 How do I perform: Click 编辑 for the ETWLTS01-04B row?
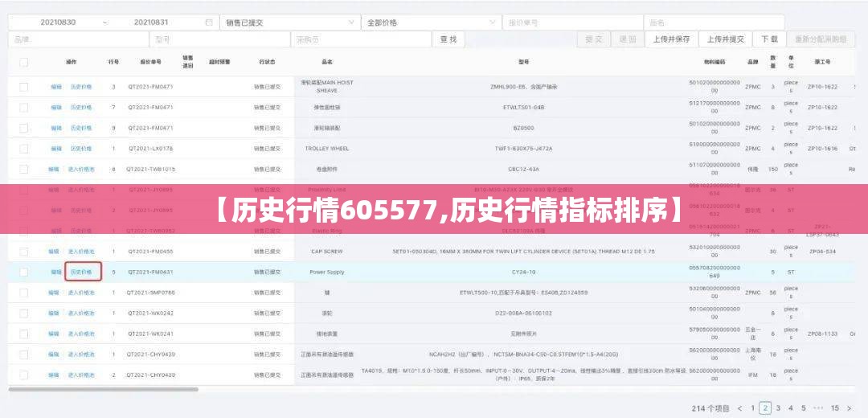tap(56, 108)
